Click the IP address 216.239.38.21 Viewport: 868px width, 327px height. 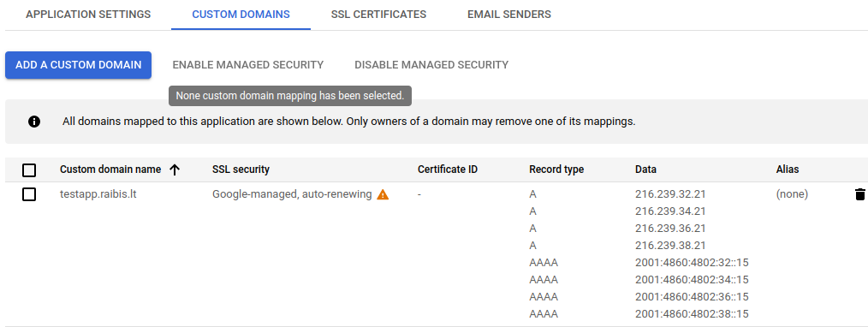[670, 246]
